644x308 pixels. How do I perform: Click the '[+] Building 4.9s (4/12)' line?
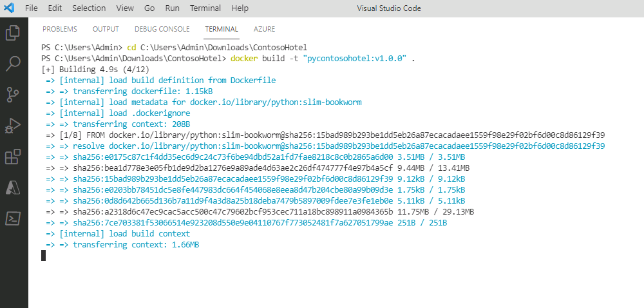(95, 69)
